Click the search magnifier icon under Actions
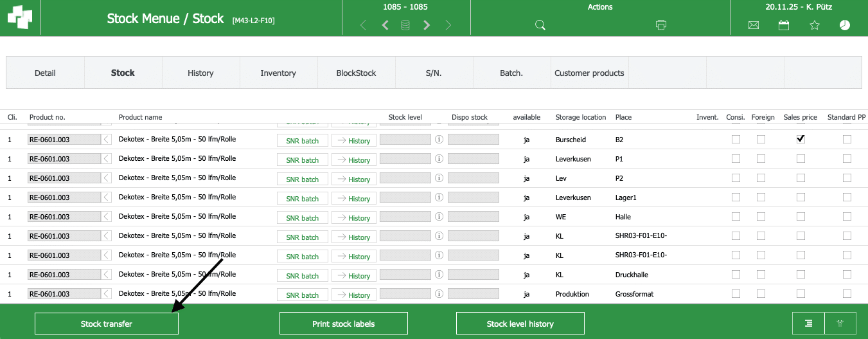This screenshot has width=868, height=339. (x=540, y=25)
